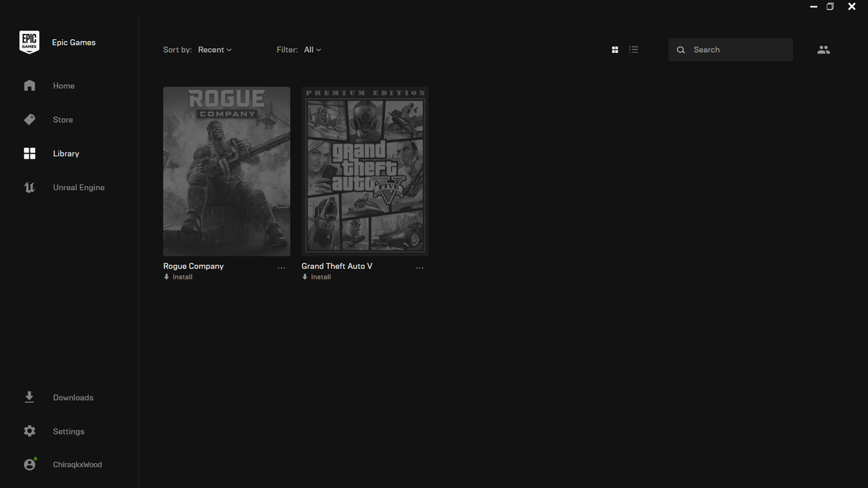The height and width of the screenshot is (488, 868).
Task: Expand the Filter All dropdown
Action: tap(313, 49)
